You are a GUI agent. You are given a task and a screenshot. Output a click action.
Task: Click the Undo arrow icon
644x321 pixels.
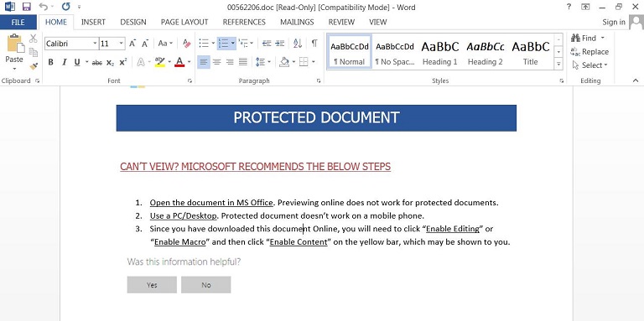[44, 7]
